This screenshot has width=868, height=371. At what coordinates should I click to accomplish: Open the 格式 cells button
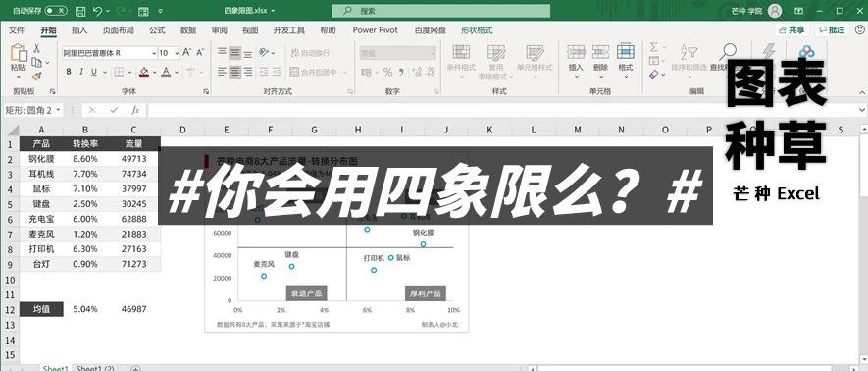[x=625, y=61]
